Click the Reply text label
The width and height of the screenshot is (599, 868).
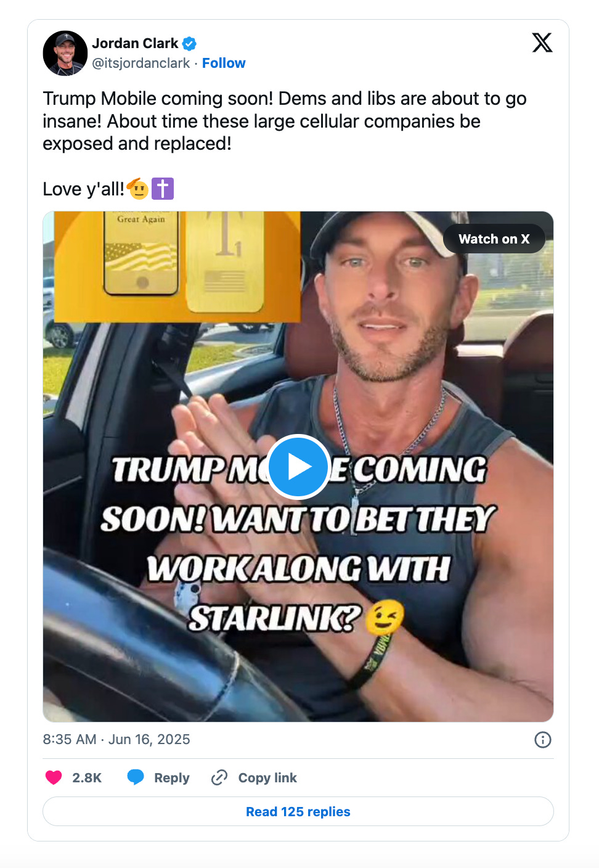(172, 778)
